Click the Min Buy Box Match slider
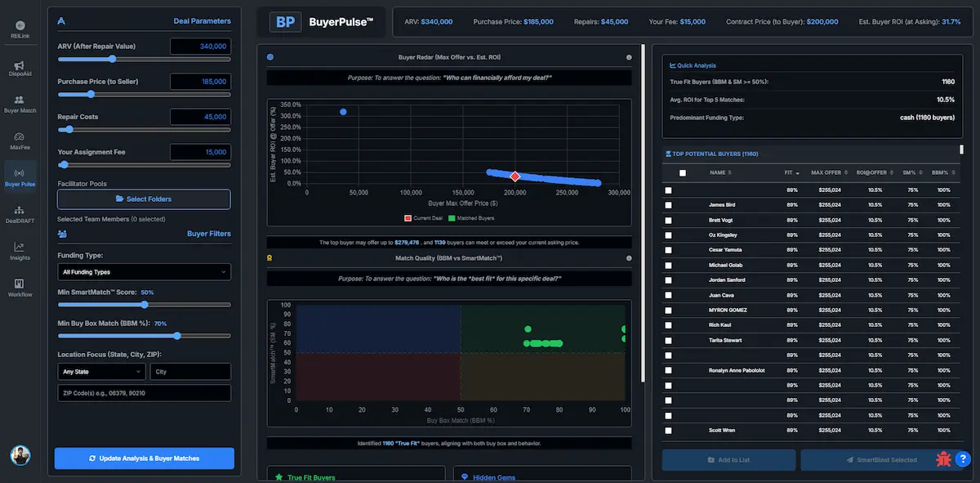 point(144,335)
